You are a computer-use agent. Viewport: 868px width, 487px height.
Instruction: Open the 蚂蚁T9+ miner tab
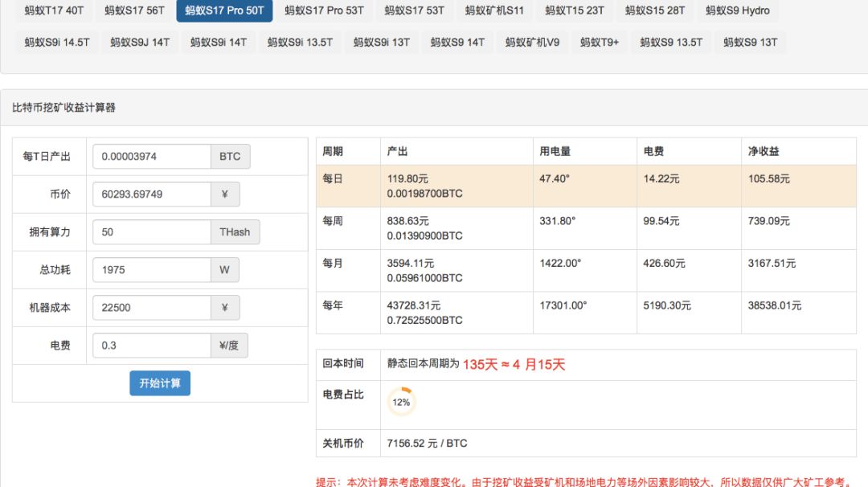600,42
